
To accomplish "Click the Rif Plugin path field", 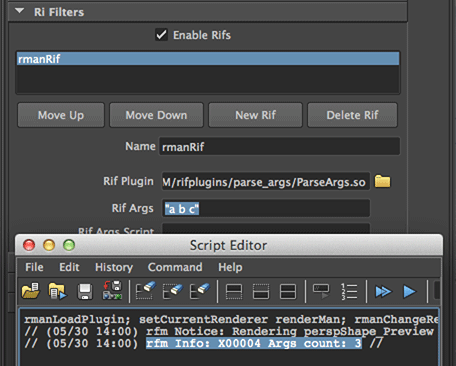I will click(266, 182).
